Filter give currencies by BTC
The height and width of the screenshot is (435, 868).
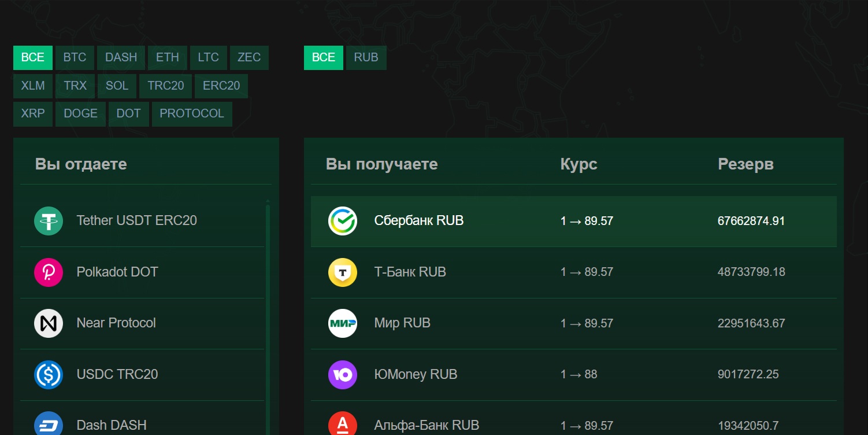[75, 57]
